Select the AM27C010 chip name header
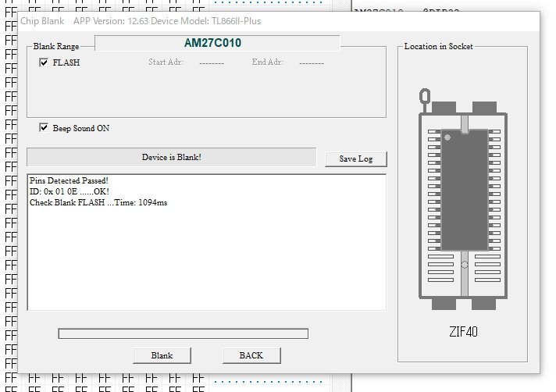Viewport: 556px width, 392px height. (217, 43)
